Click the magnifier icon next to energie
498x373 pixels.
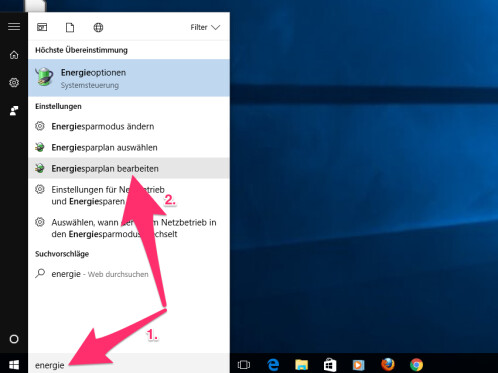tap(40, 274)
